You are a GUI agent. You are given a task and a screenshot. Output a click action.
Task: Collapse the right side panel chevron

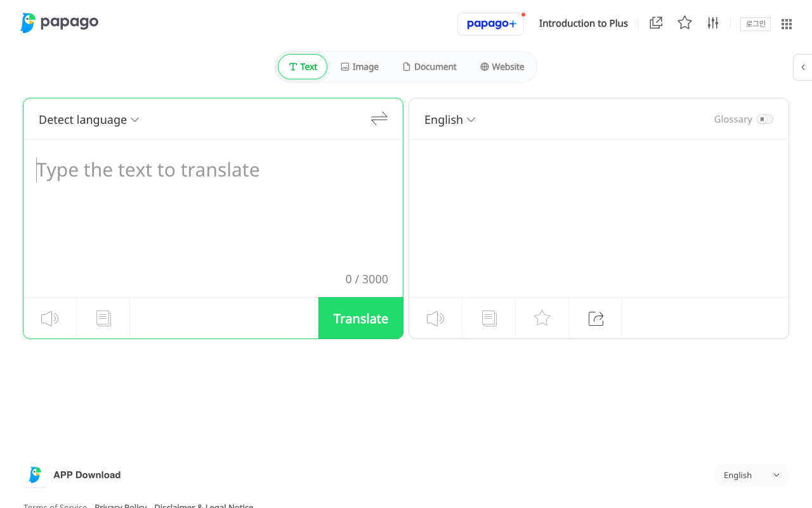tap(802, 67)
